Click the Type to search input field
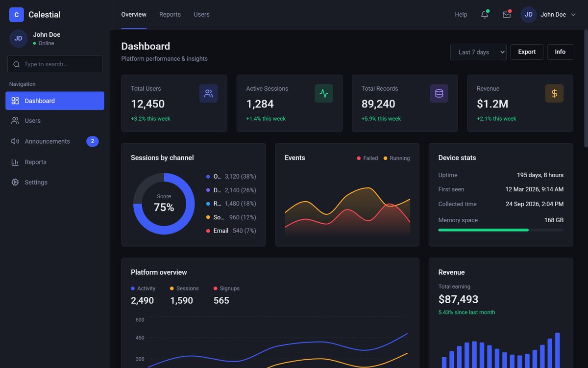Image resolution: width=588 pixels, height=368 pixels. click(55, 64)
